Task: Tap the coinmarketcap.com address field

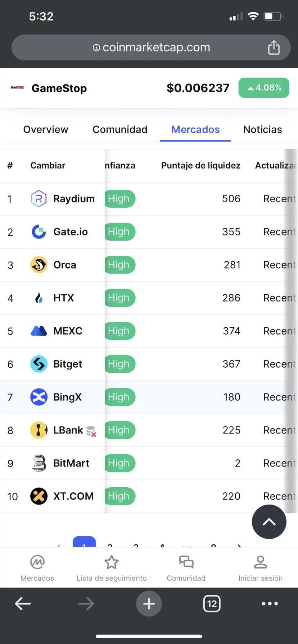Action: pos(151,47)
